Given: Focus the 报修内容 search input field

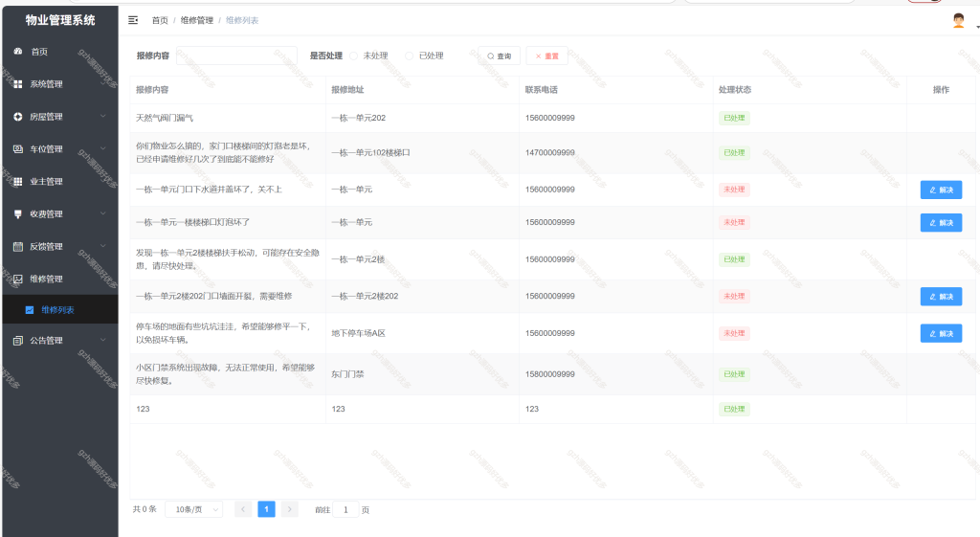Looking at the screenshot, I should point(237,56).
